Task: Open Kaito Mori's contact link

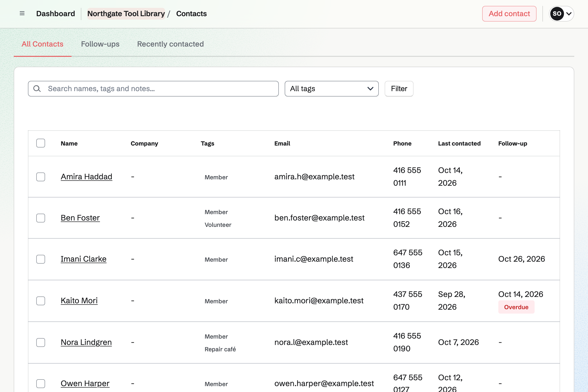Action: (79, 301)
